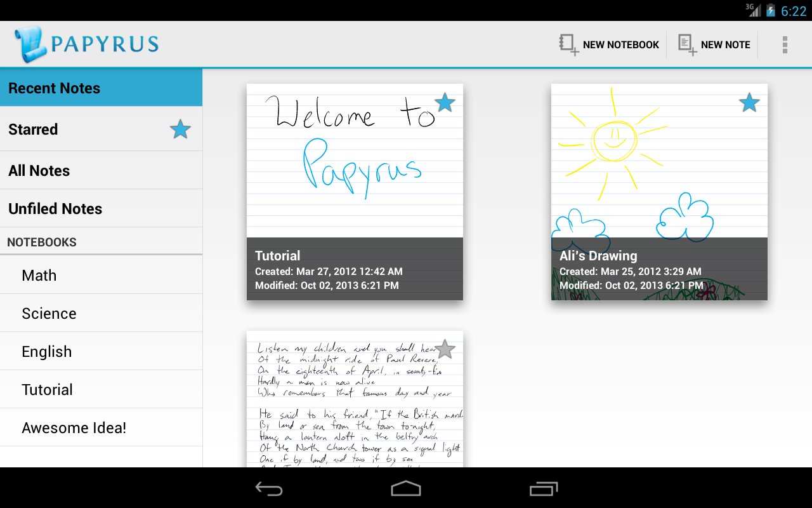Screen dimensions: 812x508
Task: Tap the battery status icon
Action: tap(771, 10)
